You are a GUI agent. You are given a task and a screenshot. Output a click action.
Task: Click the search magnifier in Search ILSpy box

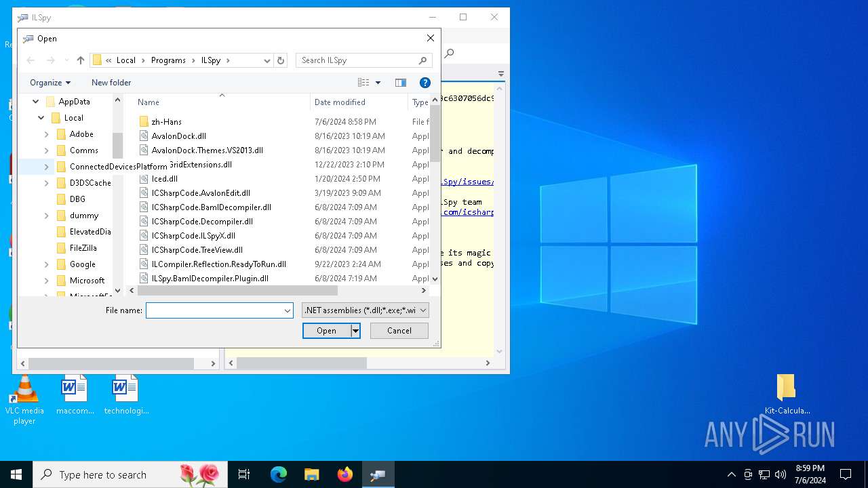[x=422, y=60]
